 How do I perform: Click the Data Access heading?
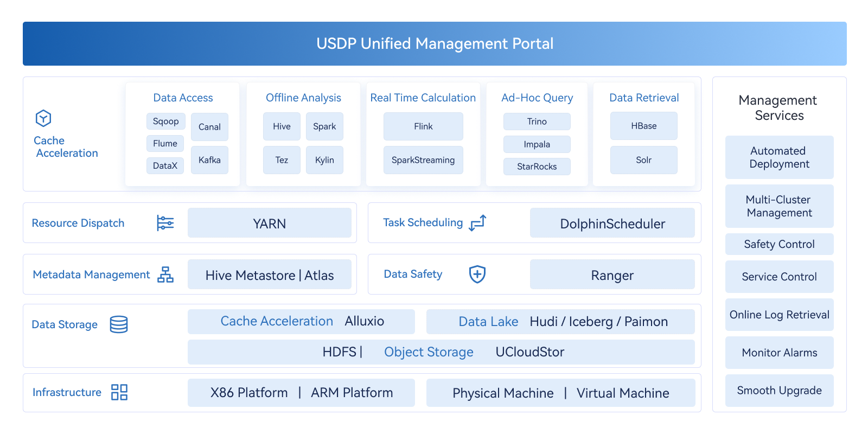pyautogui.click(x=183, y=98)
